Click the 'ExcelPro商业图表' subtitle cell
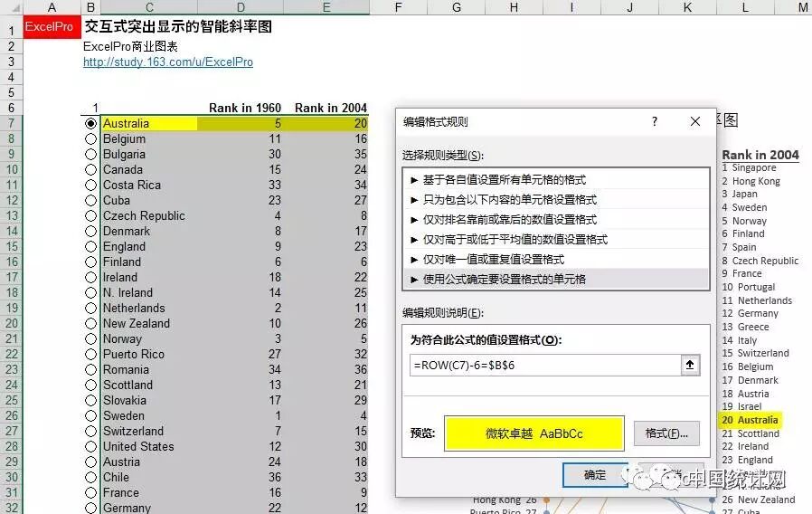Viewport: 812px width, 514px height. (x=130, y=47)
